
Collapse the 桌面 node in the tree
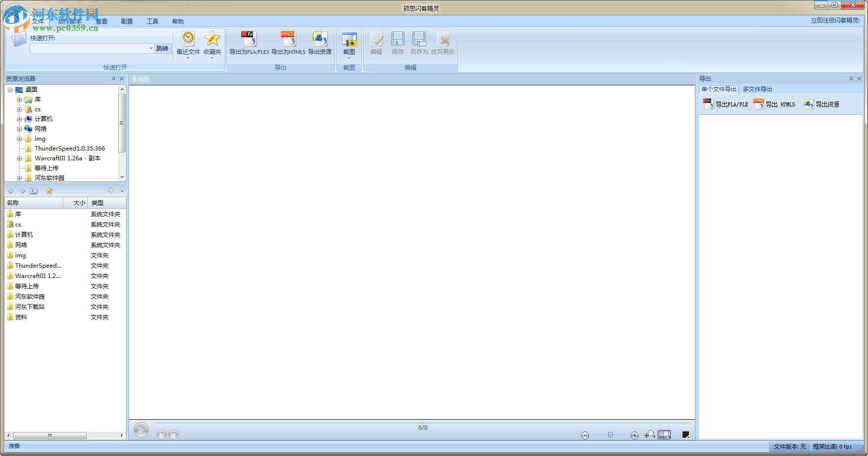[x=10, y=90]
